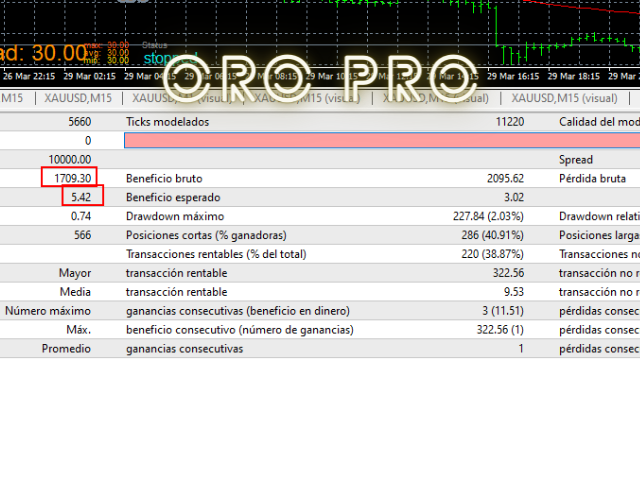
Task: Click the value 1 in Promedio row
Action: click(521, 349)
